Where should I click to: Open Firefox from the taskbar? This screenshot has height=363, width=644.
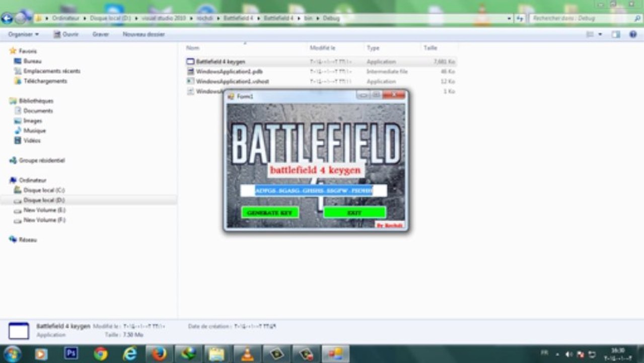[x=160, y=354]
